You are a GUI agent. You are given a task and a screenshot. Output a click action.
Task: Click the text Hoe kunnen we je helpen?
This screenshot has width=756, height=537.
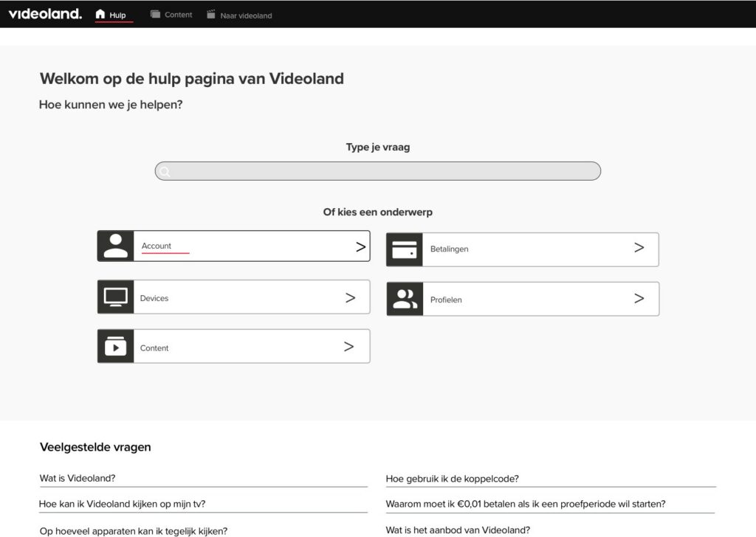click(x=111, y=105)
